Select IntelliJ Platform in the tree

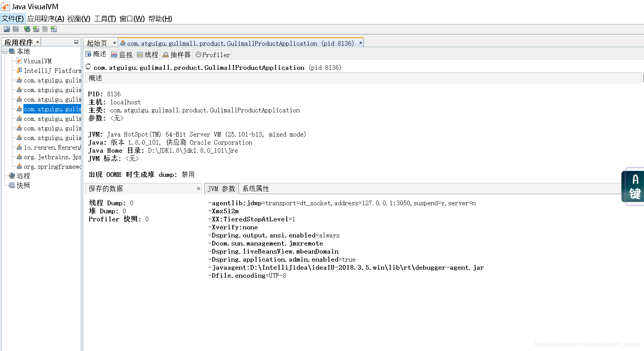pos(53,71)
